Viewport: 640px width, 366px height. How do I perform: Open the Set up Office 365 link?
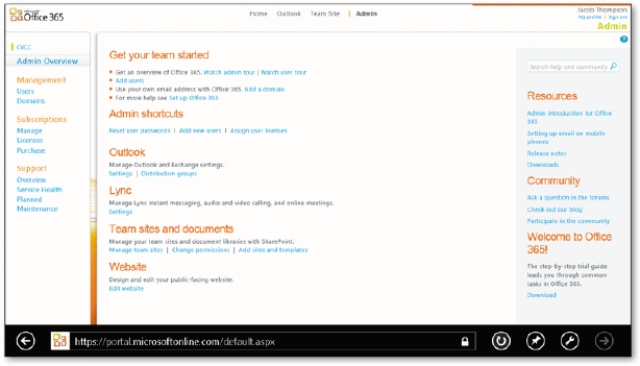[193, 98]
